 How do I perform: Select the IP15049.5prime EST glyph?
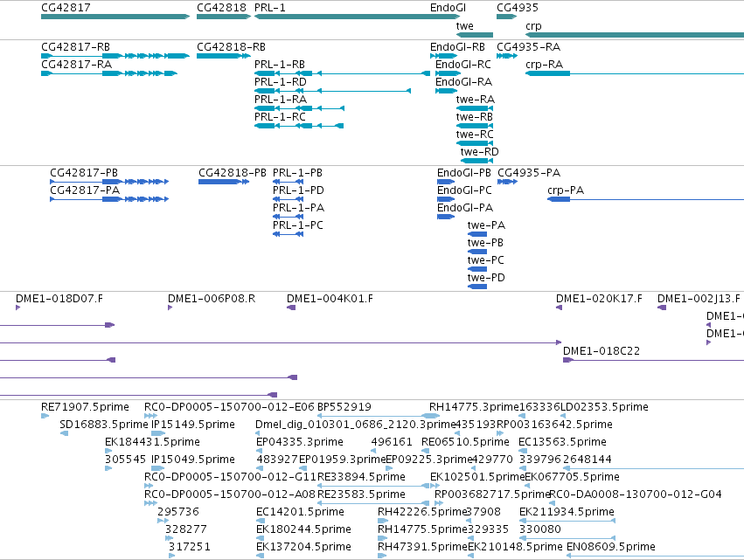157,468
